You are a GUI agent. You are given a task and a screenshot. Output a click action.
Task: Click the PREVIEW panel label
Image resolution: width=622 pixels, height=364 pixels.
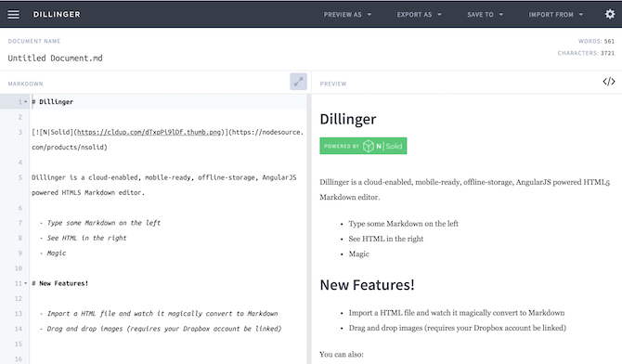pos(333,84)
